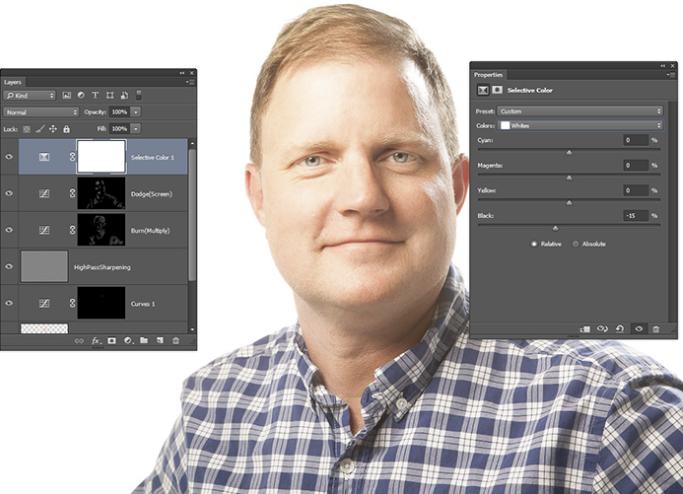Open the Layers panel flyout menu
The image size is (683, 494).
[x=190, y=81]
